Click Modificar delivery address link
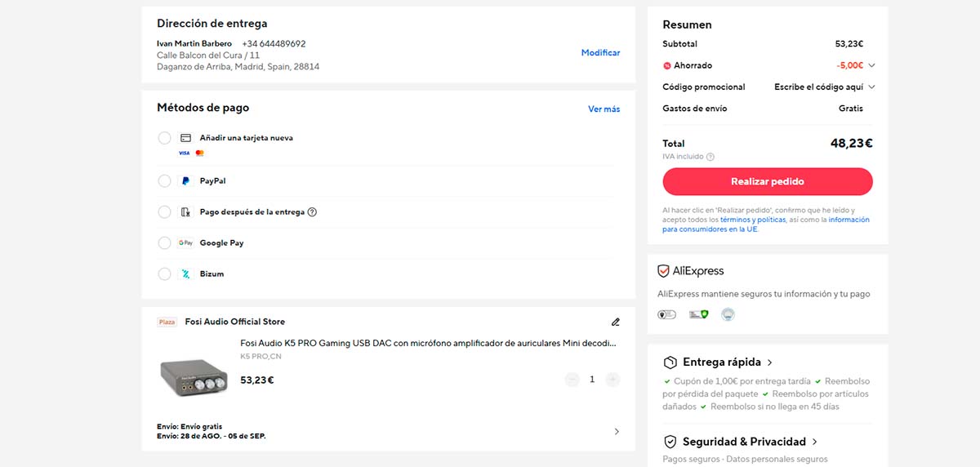The width and height of the screenshot is (980, 467). (600, 53)
